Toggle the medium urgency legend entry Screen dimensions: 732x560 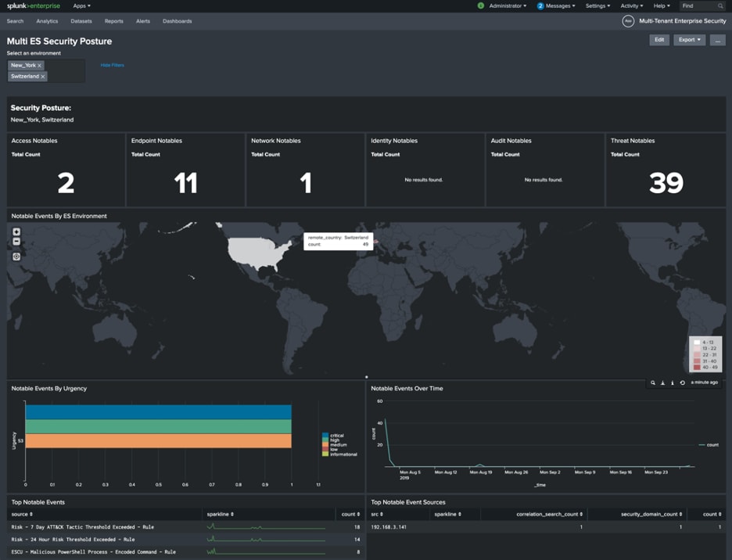334,445
